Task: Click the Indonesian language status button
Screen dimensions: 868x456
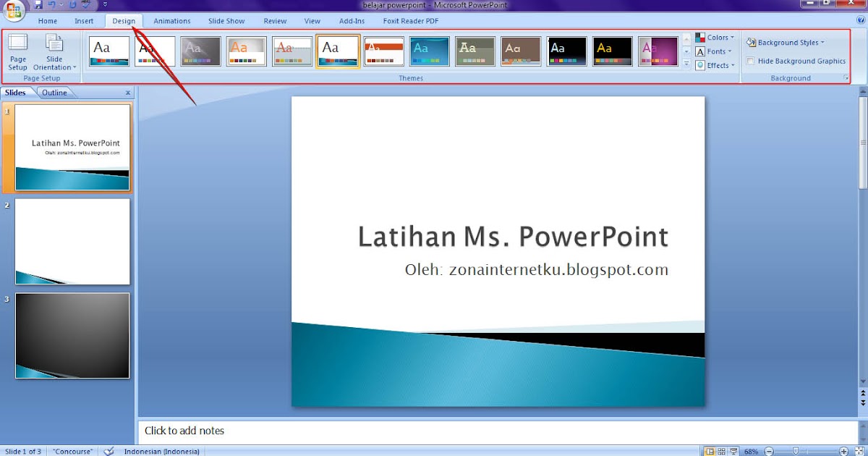Action: pos(161,452)
